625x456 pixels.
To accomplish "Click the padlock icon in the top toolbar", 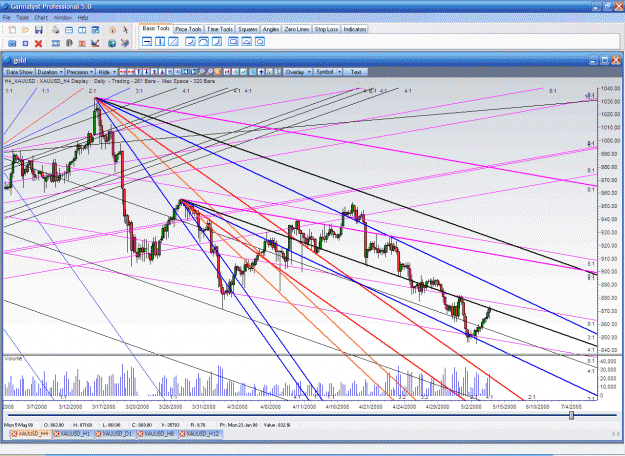I will point(112,30).
